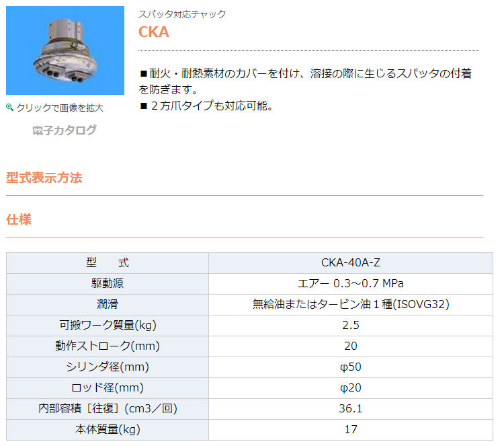Viewport: 504px width, 446px height.
Task: Click the 可搬ワーク質量(kg) row label
Action: coord(108,326)
